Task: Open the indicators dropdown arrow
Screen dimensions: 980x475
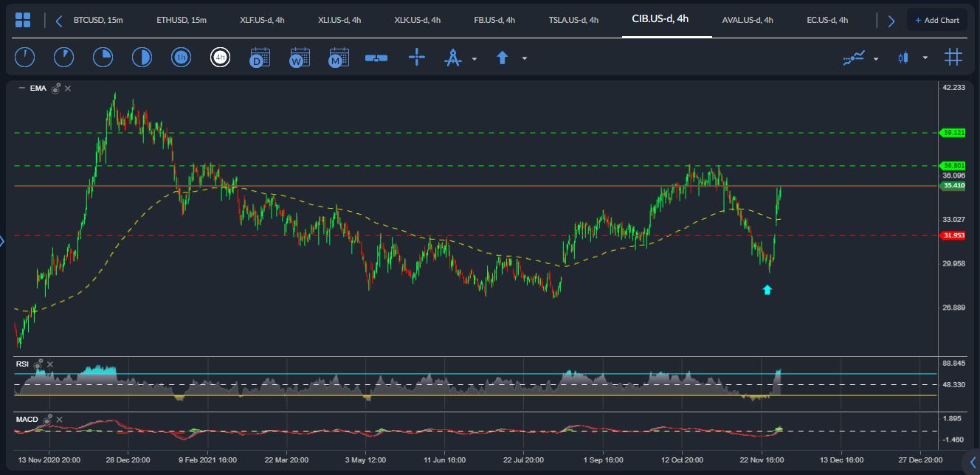Action: 876,58
